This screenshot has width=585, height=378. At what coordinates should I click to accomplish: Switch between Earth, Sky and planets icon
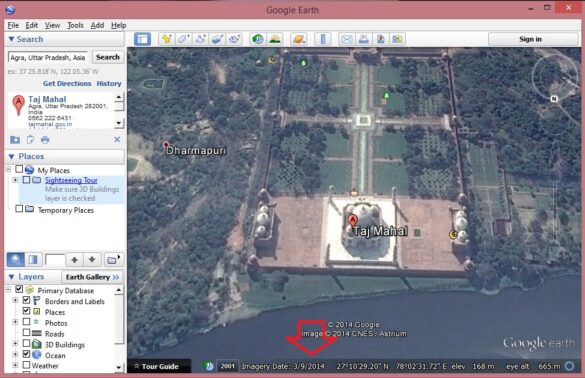point(299,39)
